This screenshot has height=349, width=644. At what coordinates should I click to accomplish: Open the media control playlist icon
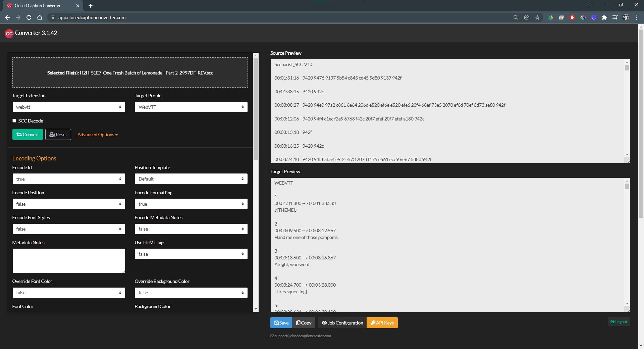click(615, 17)
